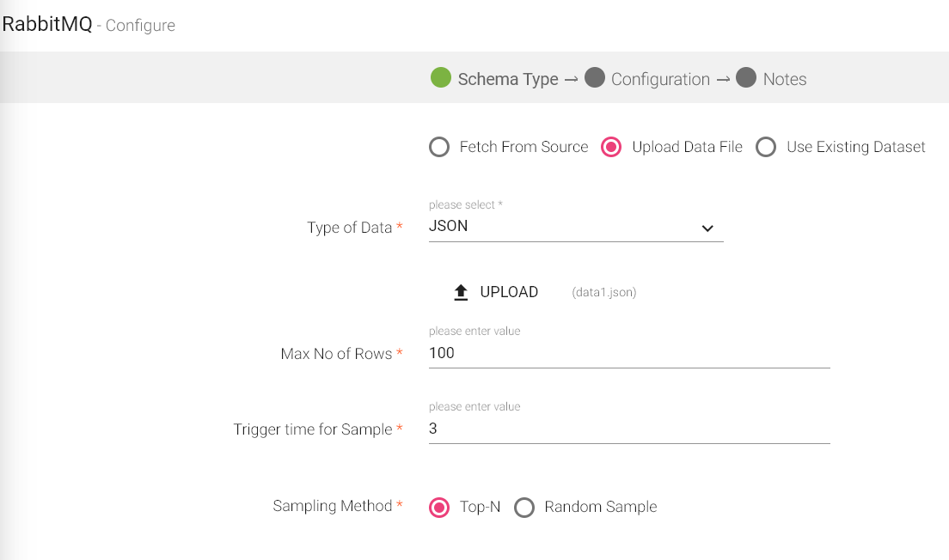This screenshot has width=949, height=560.
Task: Click the upload arrow icon
Action: (x=461, y=293)
